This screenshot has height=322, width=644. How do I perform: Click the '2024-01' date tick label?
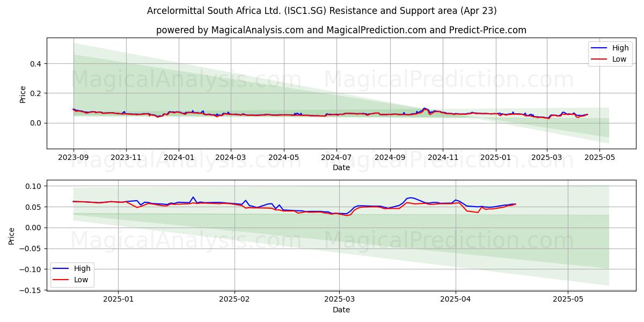[x=178, y=157]
